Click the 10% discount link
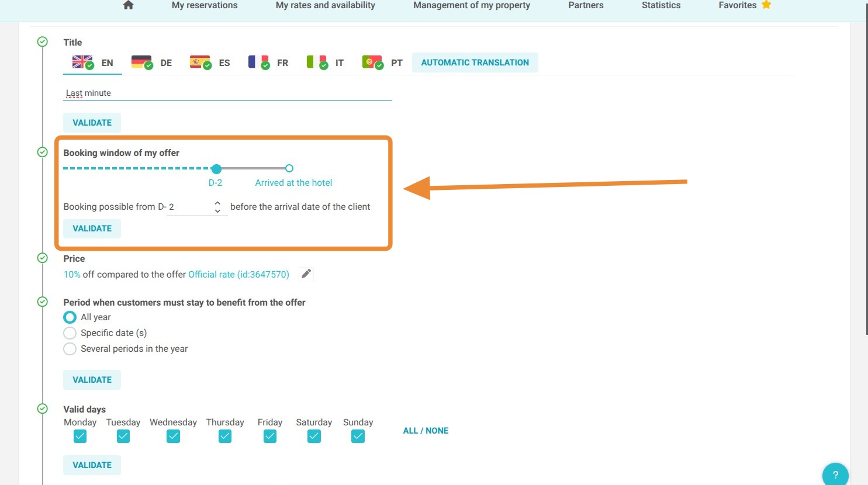The width and height of the screenshot is (868, 485). 72,274
